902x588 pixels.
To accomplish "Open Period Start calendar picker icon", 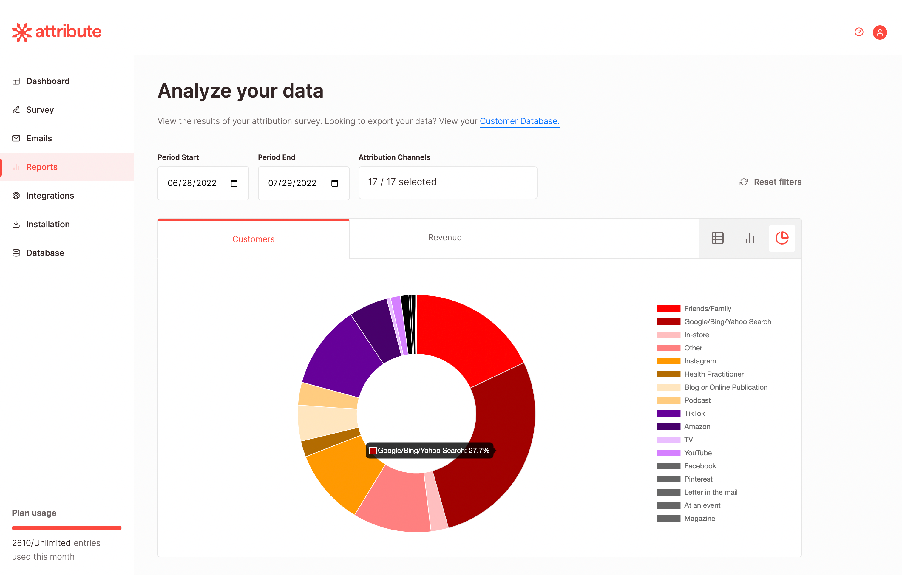I will tap(234, 183).
